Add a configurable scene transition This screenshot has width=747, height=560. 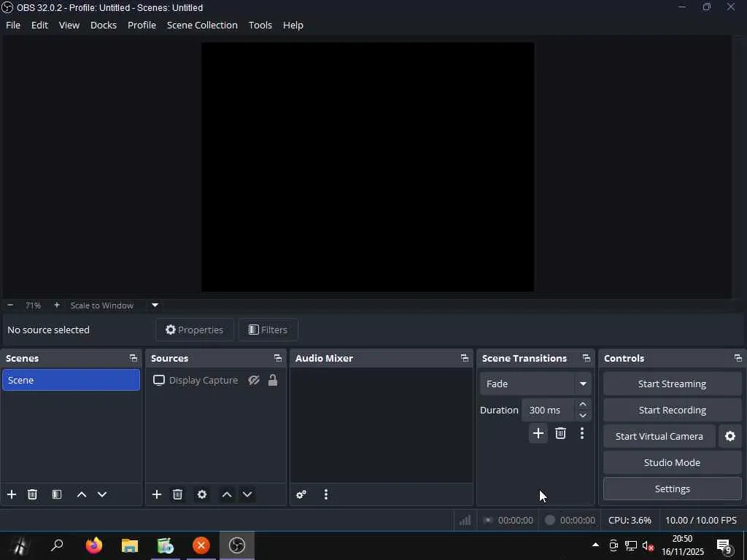pos(538,434)
